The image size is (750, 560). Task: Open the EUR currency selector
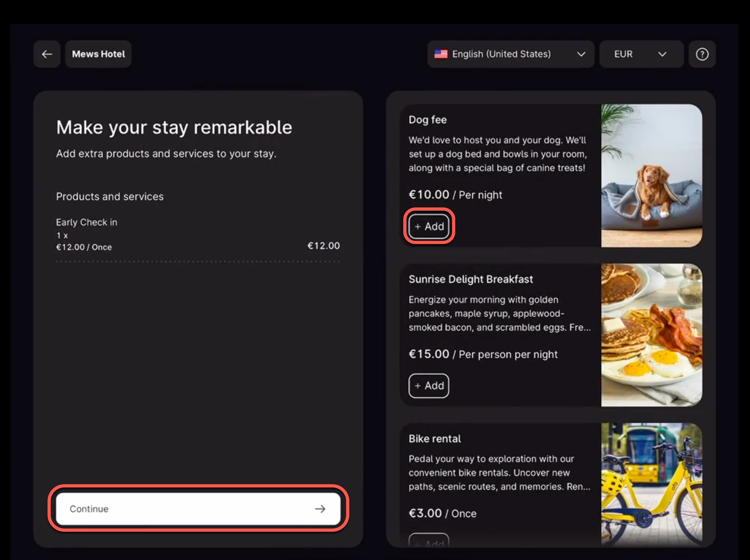coord(624,54)
